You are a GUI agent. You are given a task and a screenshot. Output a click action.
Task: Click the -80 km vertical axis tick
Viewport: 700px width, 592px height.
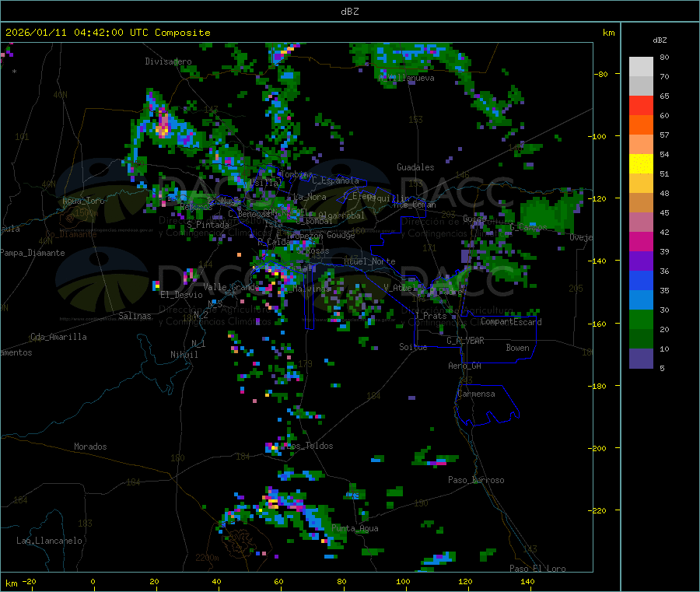pyautogui.click(x=601, y=74)
